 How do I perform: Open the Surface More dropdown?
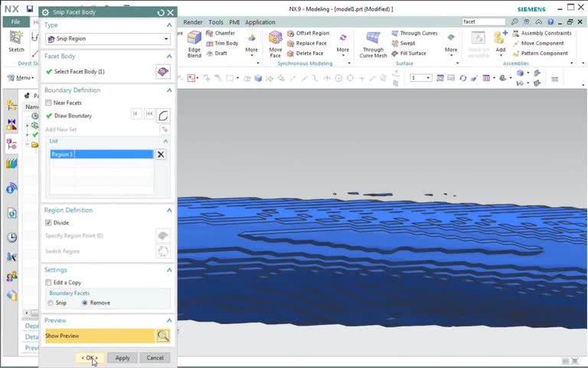coord(451,44)
